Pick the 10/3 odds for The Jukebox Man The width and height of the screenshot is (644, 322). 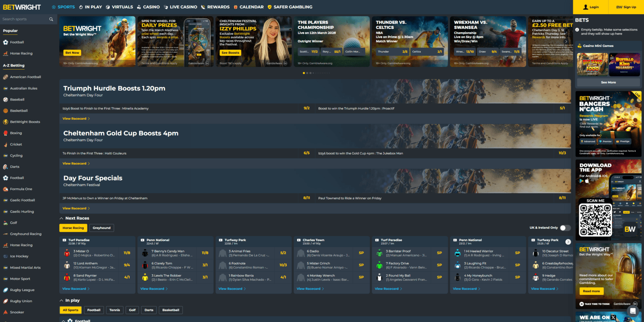pos(562,153)
